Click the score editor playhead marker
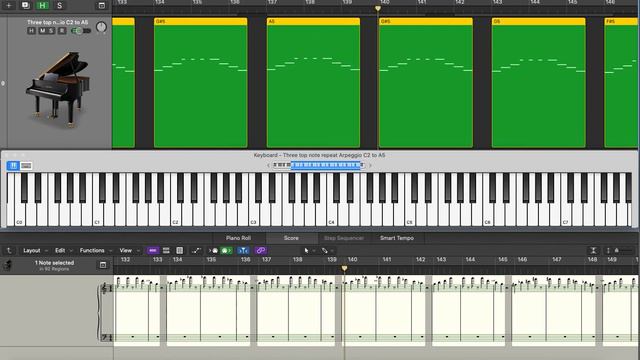Screen dimensions: 640x360 click(x=344, y=268)
